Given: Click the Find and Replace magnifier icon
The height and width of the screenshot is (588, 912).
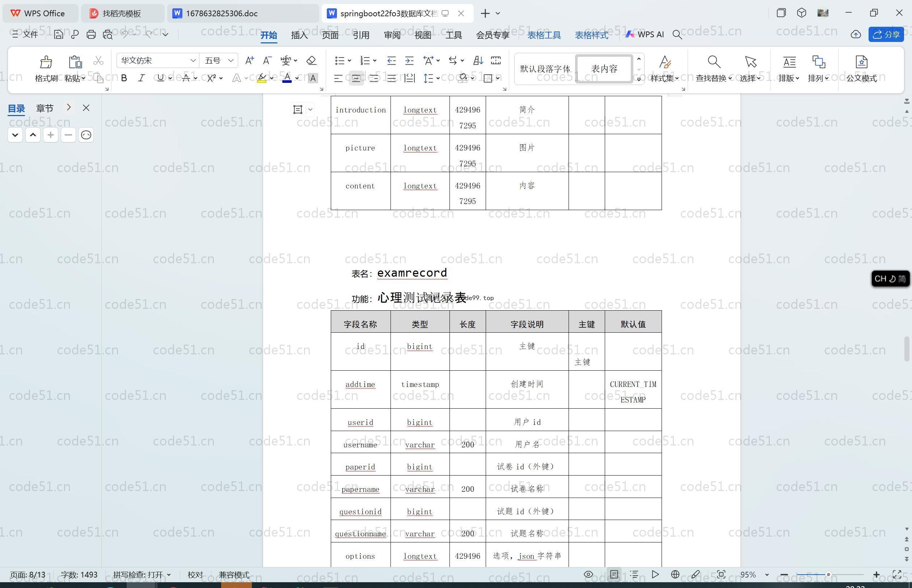Looking at the screenshot, I should point(714,61).
